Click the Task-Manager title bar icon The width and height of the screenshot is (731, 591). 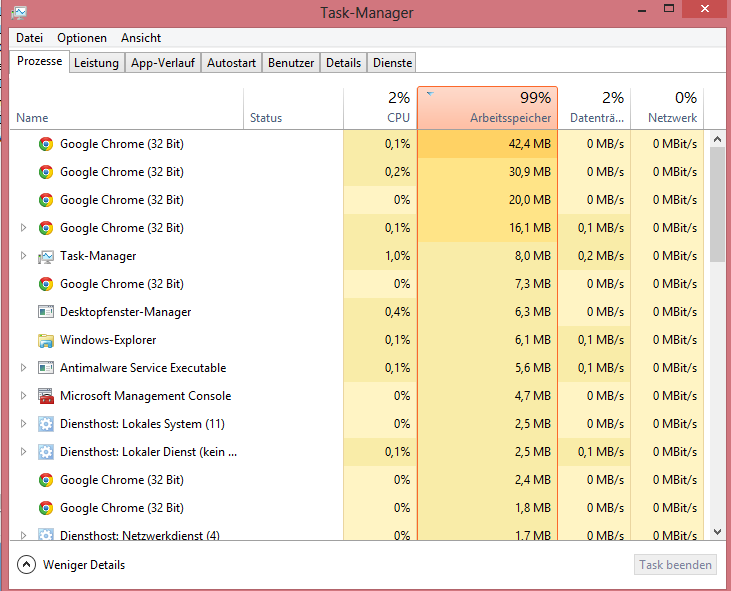click(19, 13)
